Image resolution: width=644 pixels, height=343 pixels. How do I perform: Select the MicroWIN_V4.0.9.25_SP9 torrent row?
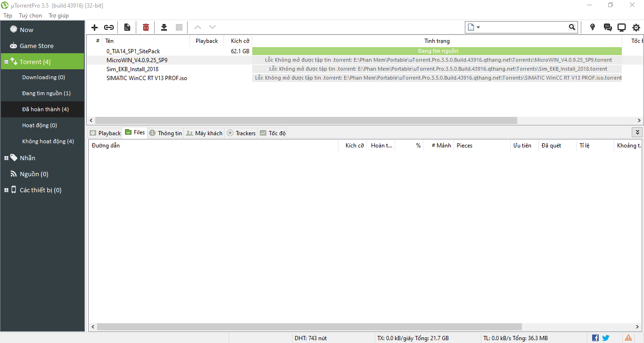pyautogui.click(x=137, y=60)
